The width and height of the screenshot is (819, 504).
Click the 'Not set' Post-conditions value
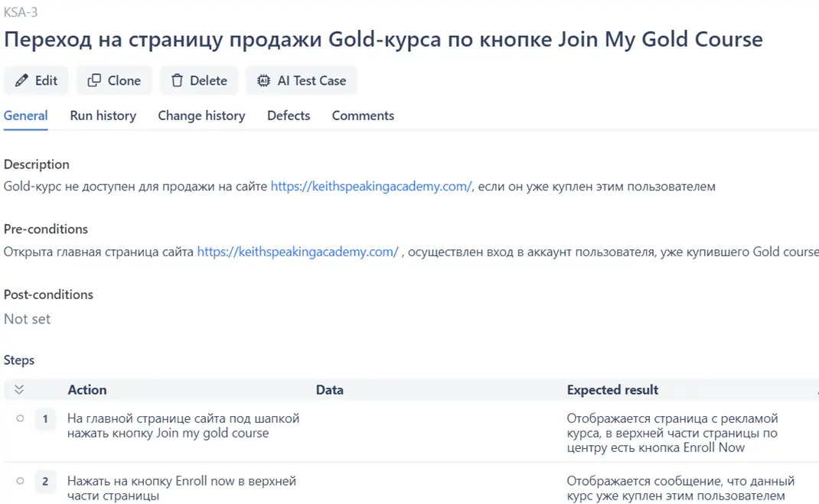pyautogui.click(x=28, y=319)
